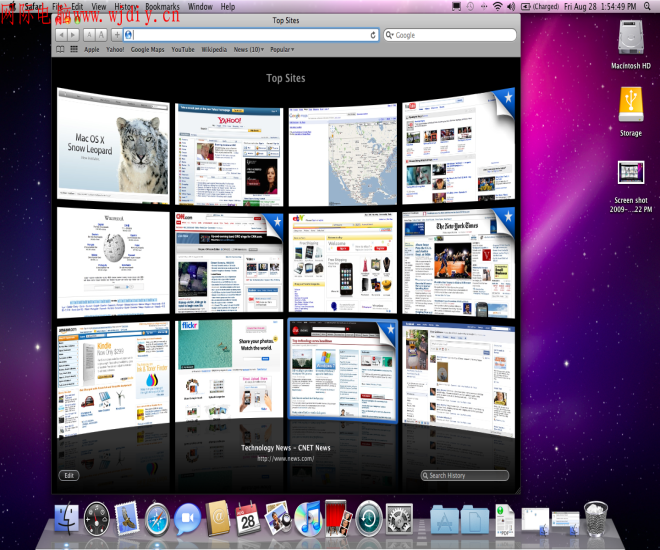Image resolution: width=660 pixels, height=550 pixels.
Task: Open the Mac OS X Snow Leopard thumbnail
Action: coord(113,141)
